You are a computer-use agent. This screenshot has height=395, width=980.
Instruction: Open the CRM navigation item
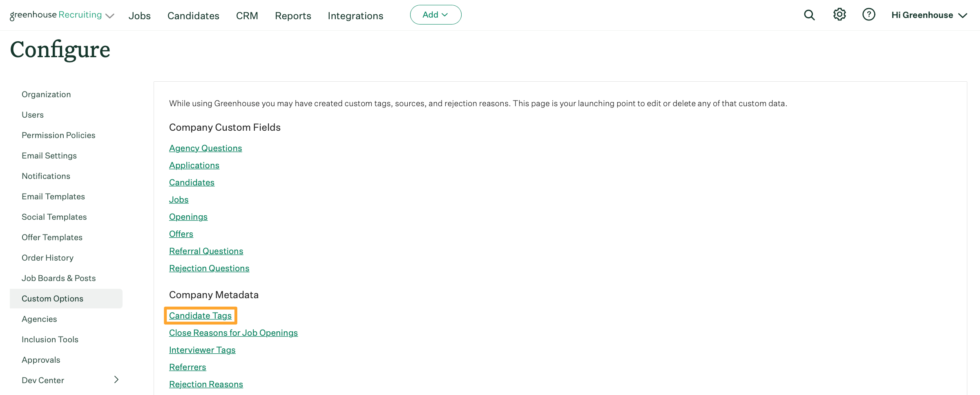point(247,16)
